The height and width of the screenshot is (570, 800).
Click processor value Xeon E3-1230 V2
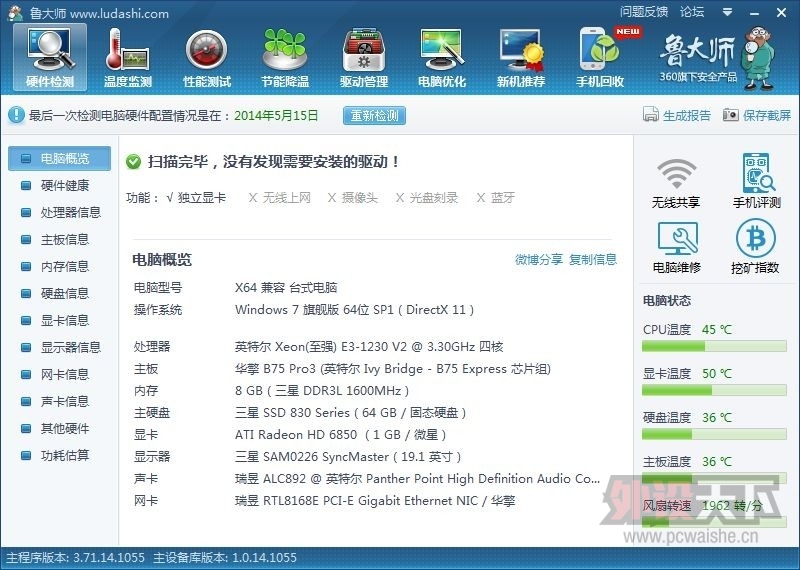pyautogui.click(x=369, y=346)
